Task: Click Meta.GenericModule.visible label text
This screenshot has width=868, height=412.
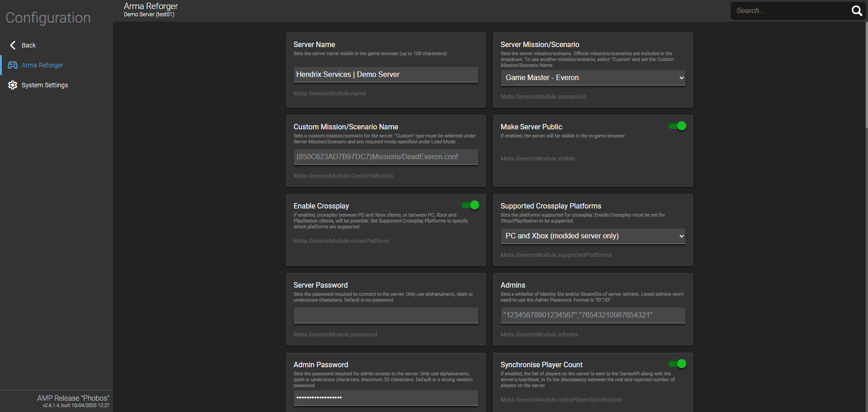Action: pos(538,159)
